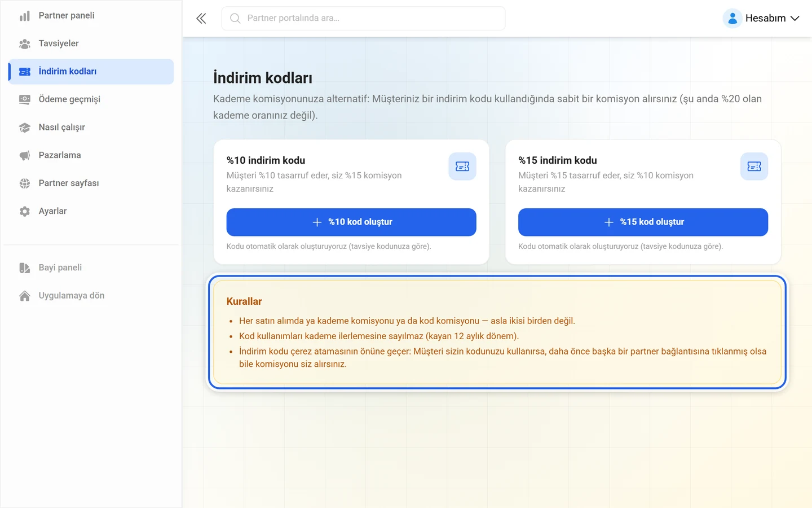Click rule text starting "İndirim kodu çerez atamasının"
The width and height of the screenshot is (812, 508).
click(x=502, y=358)
